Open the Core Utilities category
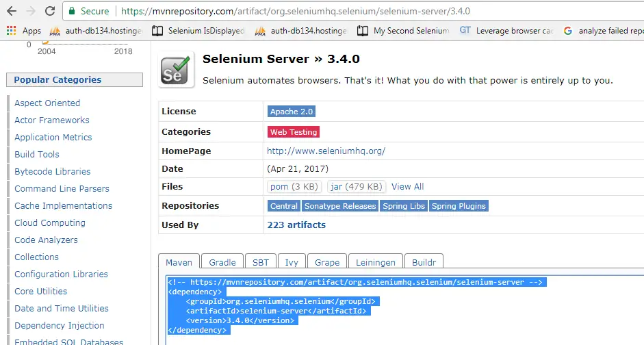 [40, 291]
